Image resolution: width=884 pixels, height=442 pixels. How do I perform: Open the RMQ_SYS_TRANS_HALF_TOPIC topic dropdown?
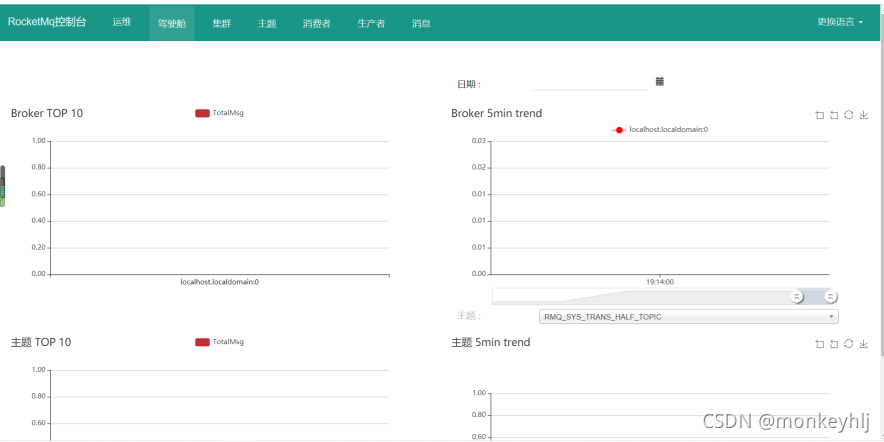(x=688, y=317)
